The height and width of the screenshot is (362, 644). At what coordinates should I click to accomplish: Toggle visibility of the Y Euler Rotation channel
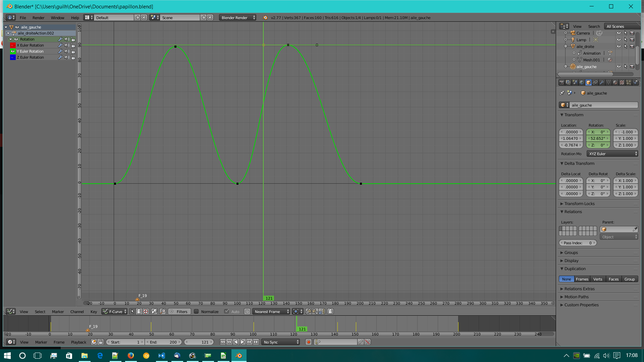point(13,51)
